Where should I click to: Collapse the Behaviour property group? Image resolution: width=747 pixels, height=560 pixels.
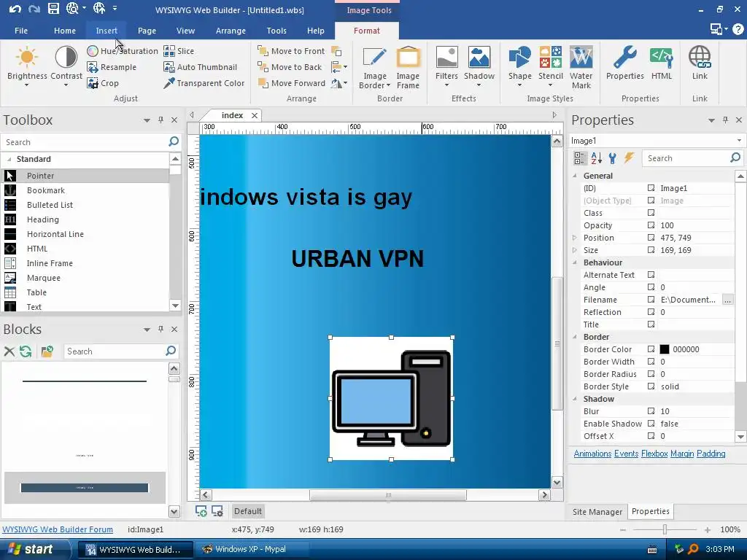pos(575,262)
